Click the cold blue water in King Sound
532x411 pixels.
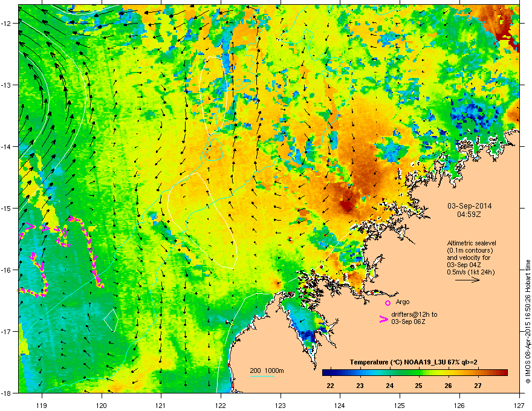coord(309,335)
